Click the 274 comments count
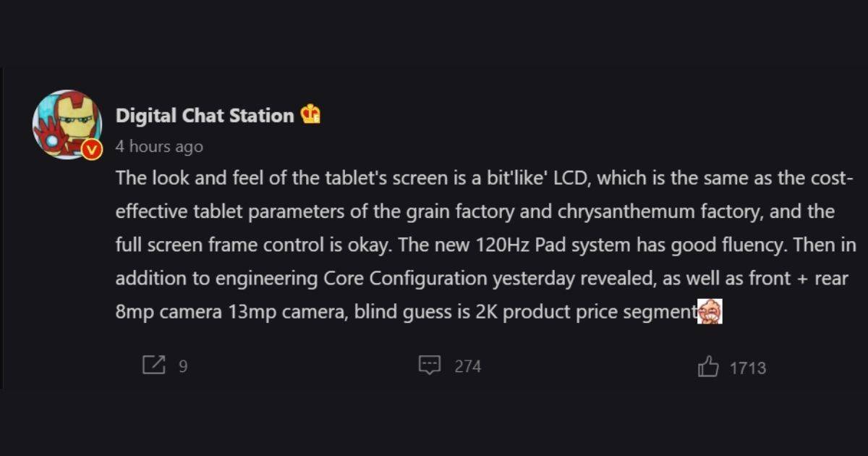Viewport: 868px width, 456px height. point(467,366)
